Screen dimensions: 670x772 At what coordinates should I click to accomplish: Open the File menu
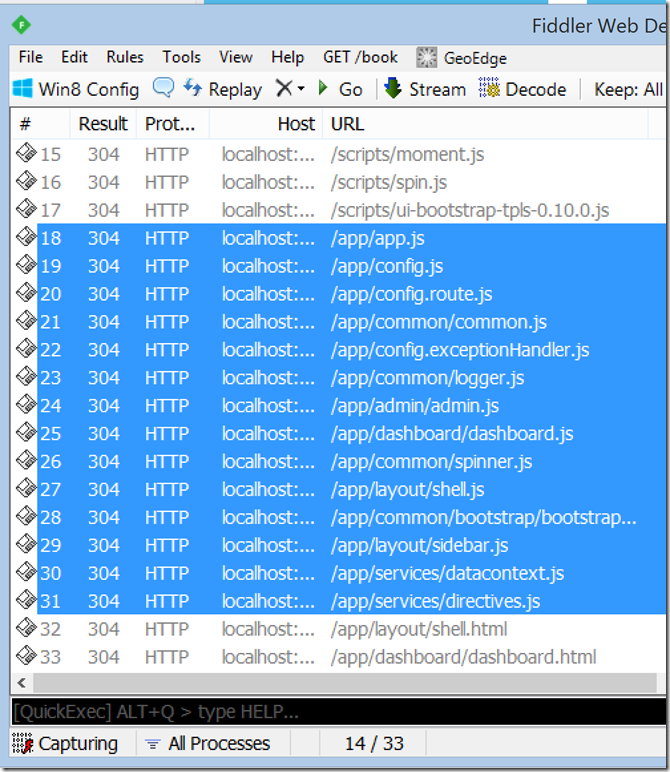point(31,57)
